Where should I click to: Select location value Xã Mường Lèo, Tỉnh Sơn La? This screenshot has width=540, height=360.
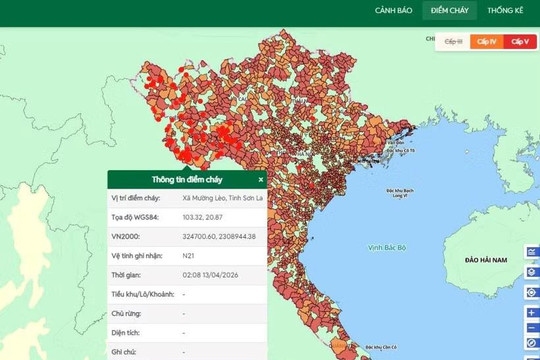click(x=222, y=198)
